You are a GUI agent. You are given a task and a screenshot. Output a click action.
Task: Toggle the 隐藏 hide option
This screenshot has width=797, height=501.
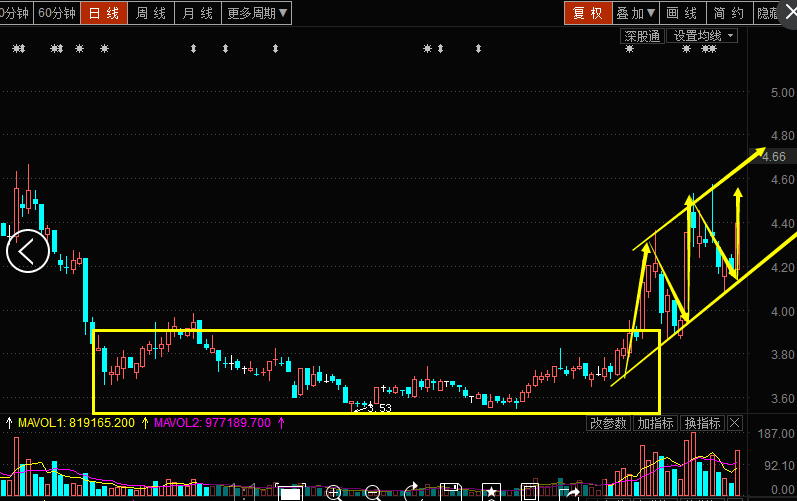[x=768, y=13]
